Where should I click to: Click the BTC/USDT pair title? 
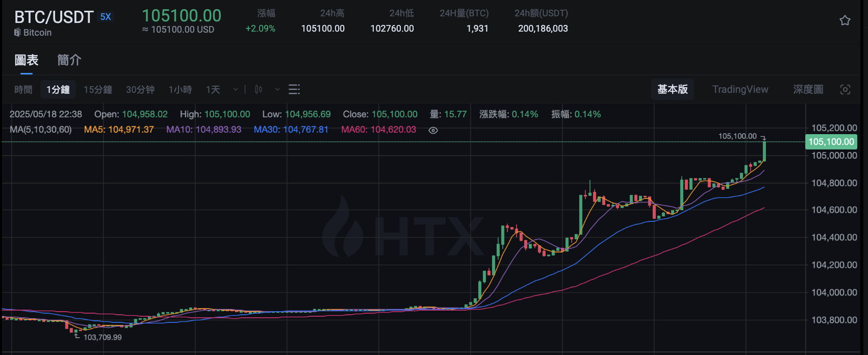(54, 17)
